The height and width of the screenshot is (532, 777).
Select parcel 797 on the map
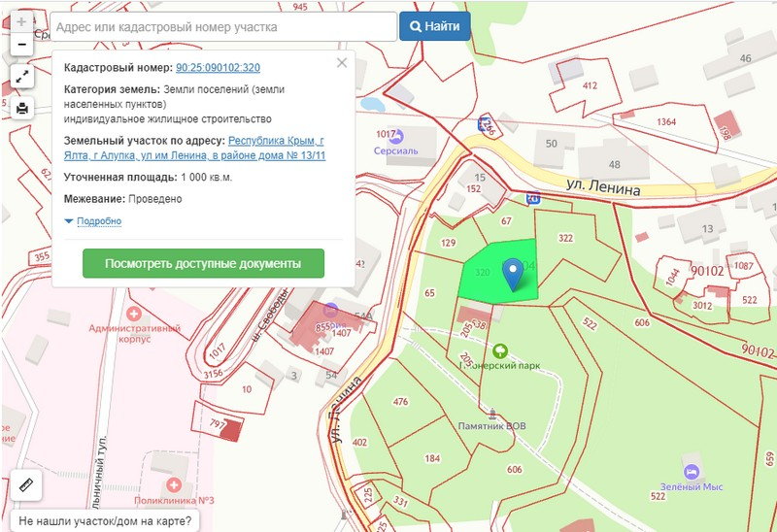pyautogui.click(x=218, y=423)
